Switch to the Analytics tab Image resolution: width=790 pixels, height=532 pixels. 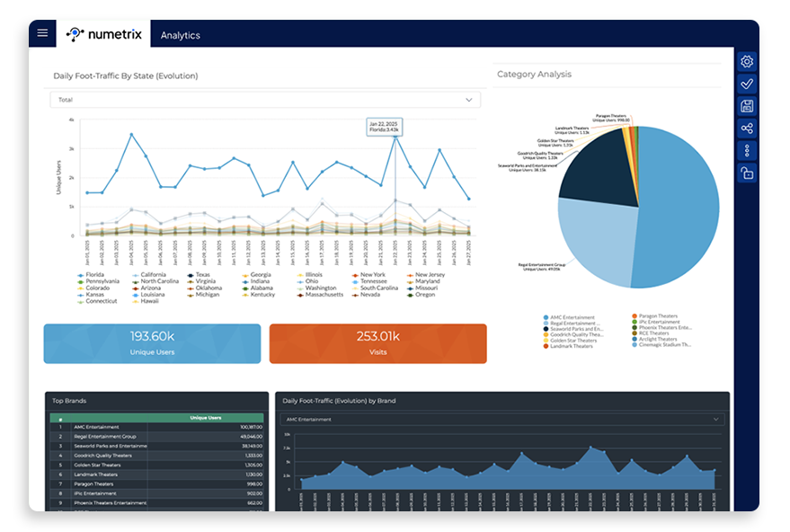click(181, 35)
